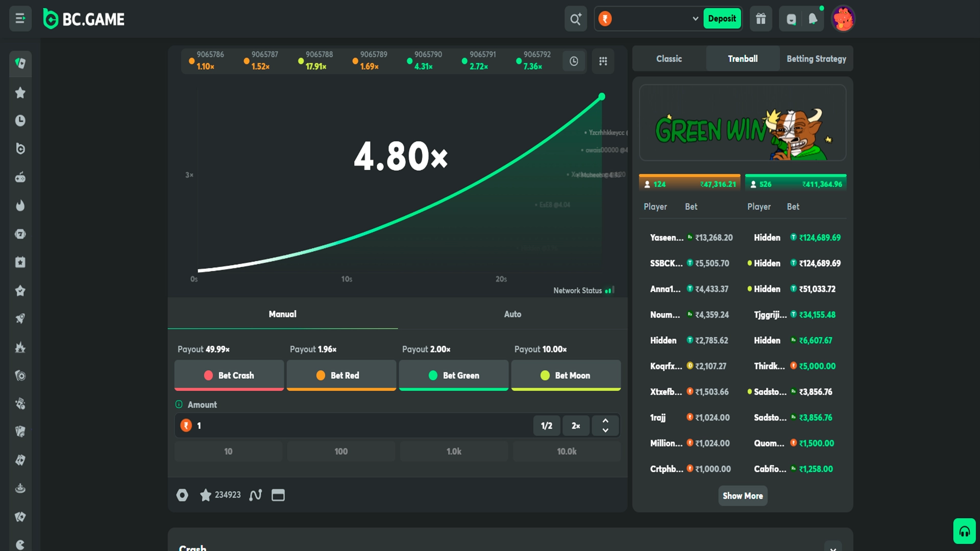Open the notifications bell icon
This screenshot has width=980, height=551.
(x=813, y=19)
